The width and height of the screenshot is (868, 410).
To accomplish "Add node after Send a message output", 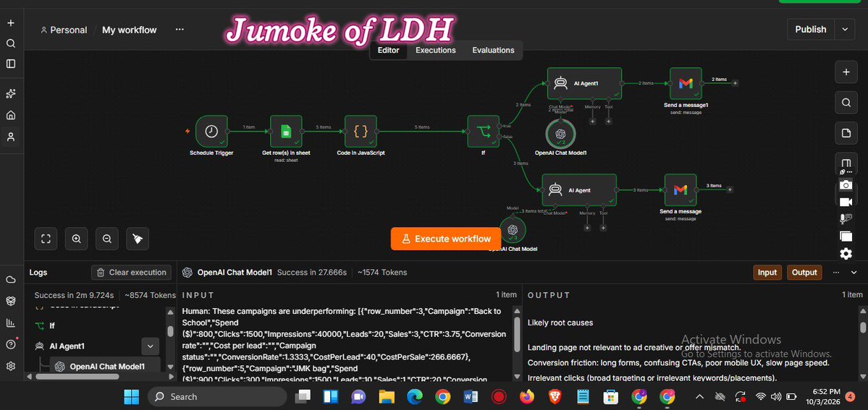I will tap(730, 189).
